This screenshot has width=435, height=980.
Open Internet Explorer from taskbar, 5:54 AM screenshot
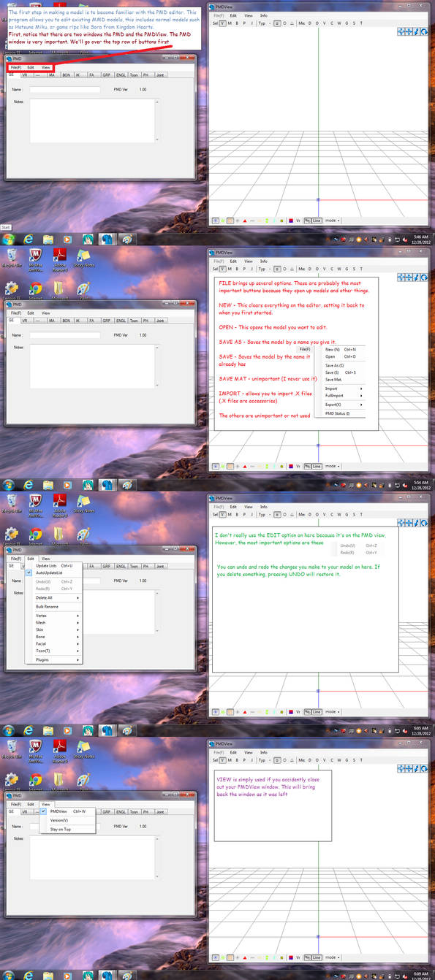28,485
